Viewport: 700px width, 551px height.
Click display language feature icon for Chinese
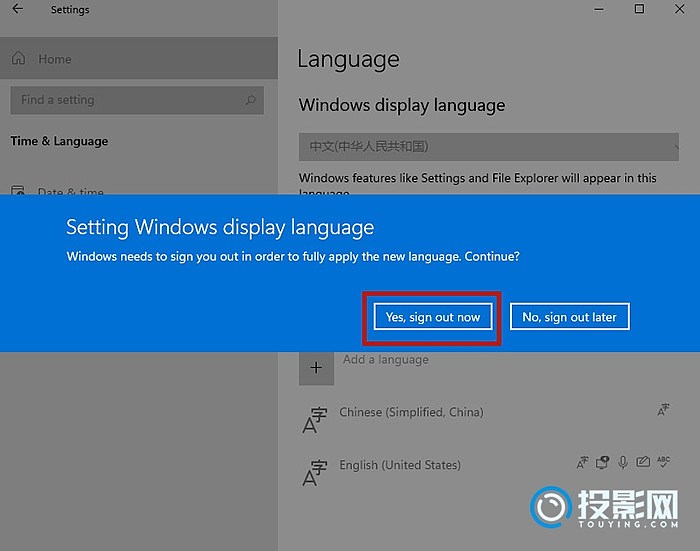point(663,409)
